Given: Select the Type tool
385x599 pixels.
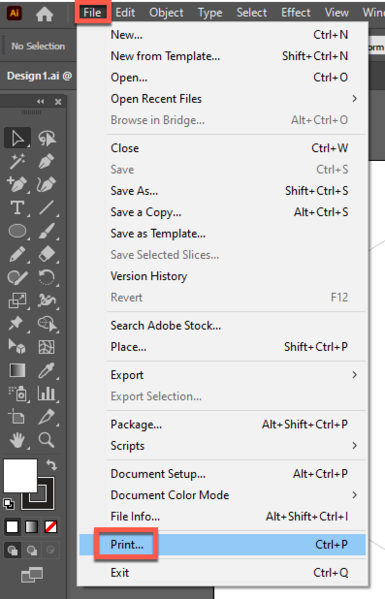Looking at the screenshot, I should tap(17, 208).
